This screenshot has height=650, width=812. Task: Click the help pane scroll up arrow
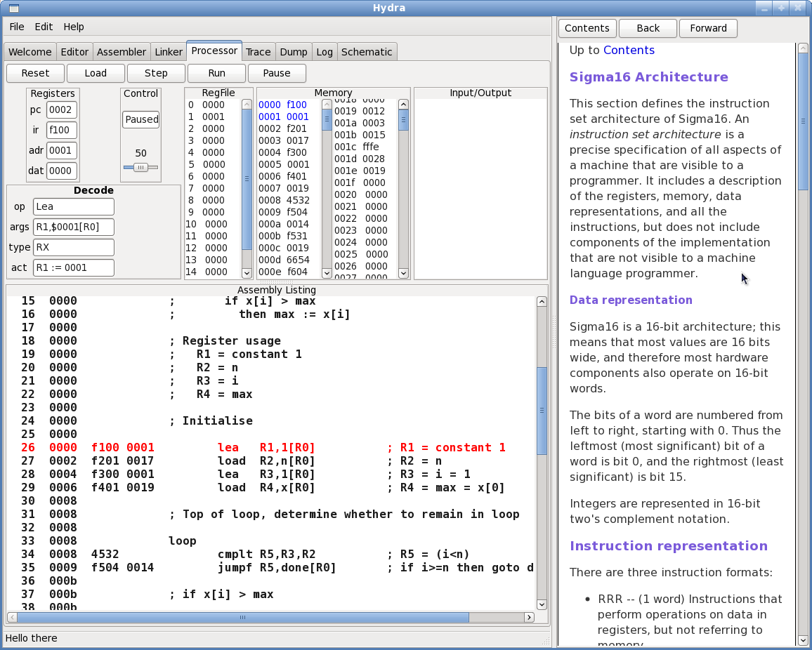coord(803,48)
